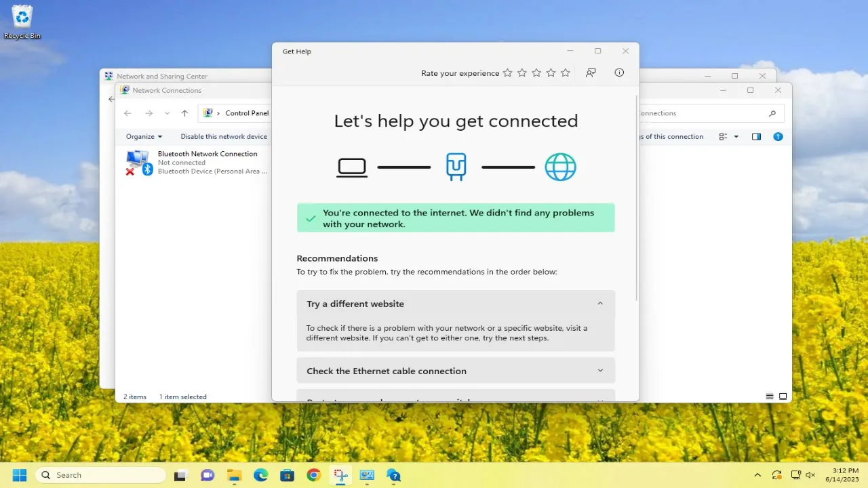Screen dimensions: 868x488
Task: Open recent locations dropdown in Network Connections
Action: click(167, 113)
